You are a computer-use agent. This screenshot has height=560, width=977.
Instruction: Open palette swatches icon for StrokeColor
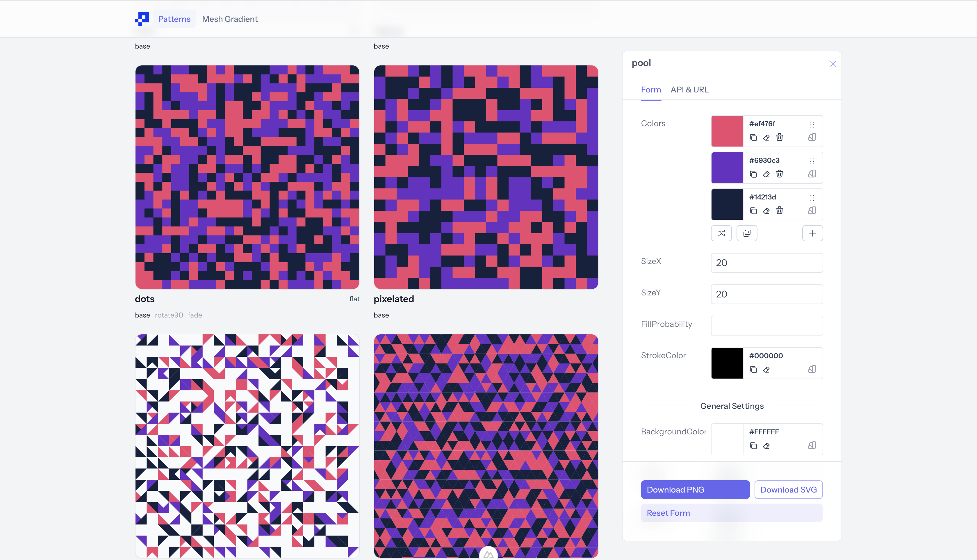(812, 369)
